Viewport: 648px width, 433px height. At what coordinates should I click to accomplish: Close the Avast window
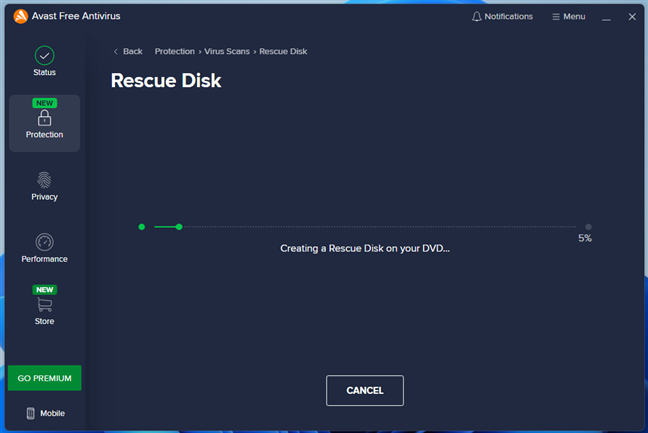pyautogui.click(x=632, y=17)
